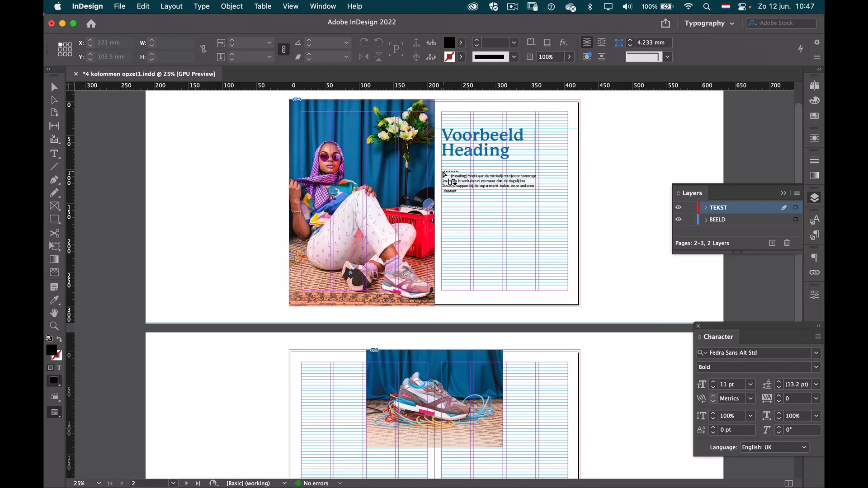Viewport: 868px width, 488px height.
Task: Open the Type menu
Action: pyautogui.click(x=202, y=6)
